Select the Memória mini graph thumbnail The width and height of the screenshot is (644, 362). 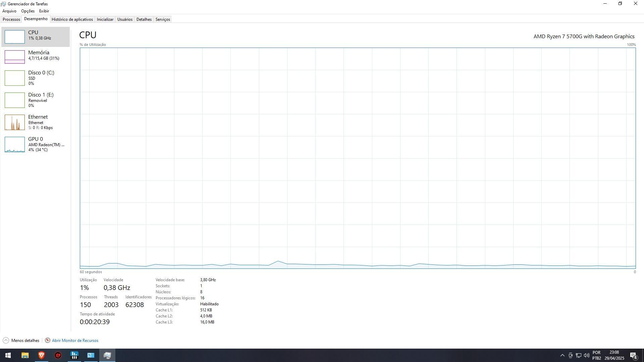[x=15, y=57]
